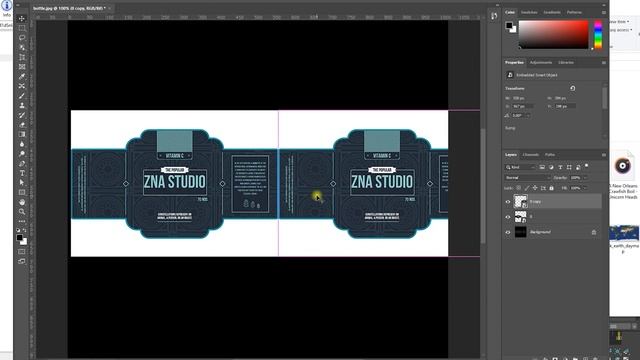The width and height of the screenshot is (640, 360).
Task: Open the Opacity slider dropdown arrow
Action: click(x=585, y=178)
